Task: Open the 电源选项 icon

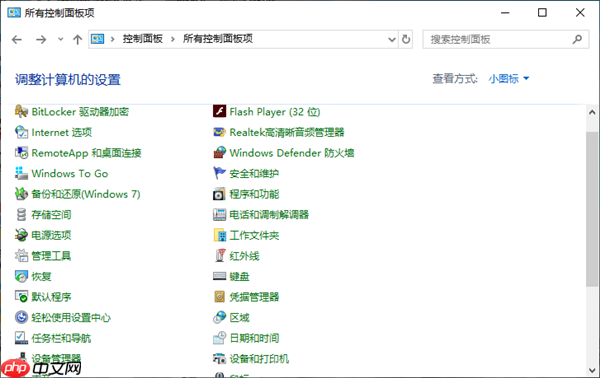Action: click(x=21, y=235)
